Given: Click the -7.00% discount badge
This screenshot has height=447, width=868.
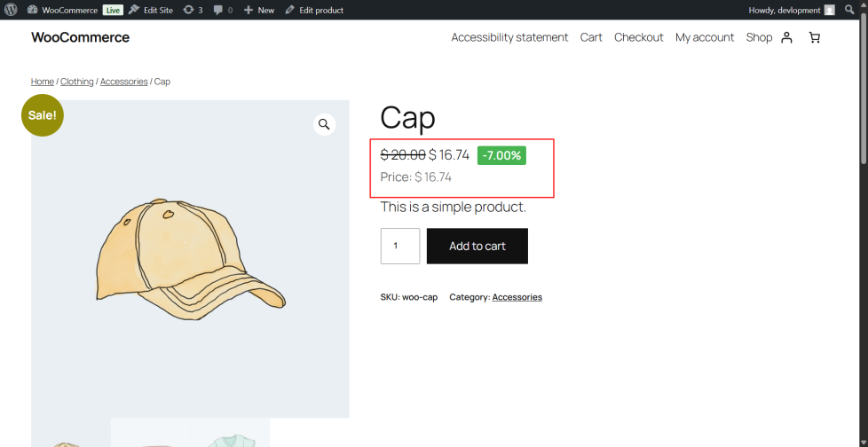Looking at the screenshot, I should click(501, 155).
